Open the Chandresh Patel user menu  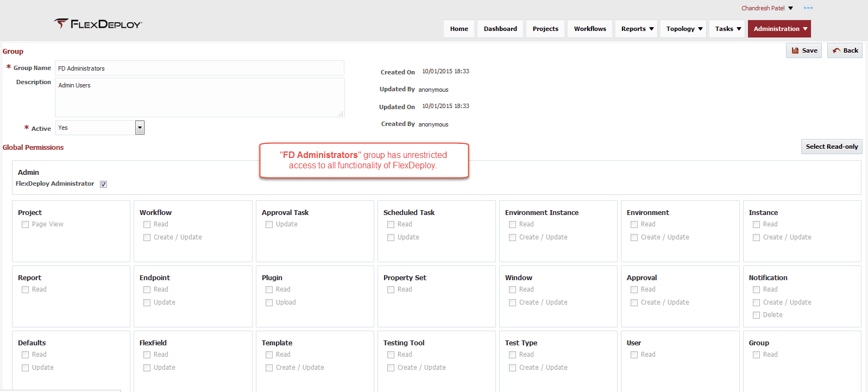coord(767,8)
